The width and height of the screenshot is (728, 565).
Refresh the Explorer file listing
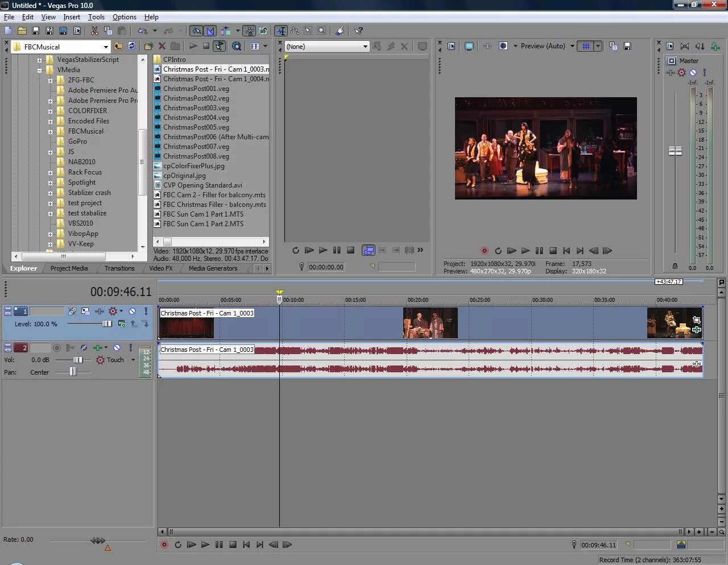132,47
